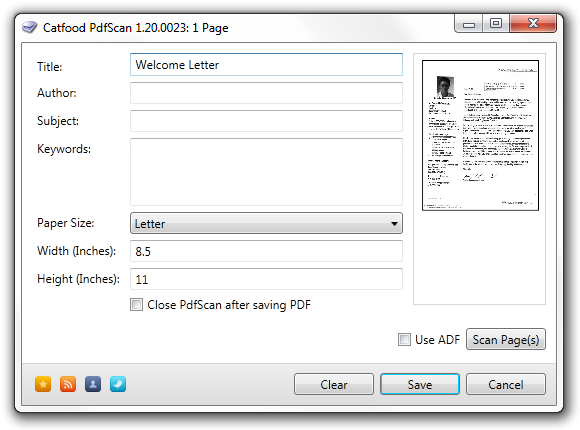Screen dimensions: 580x430
Task: Click the blue user profile icon
Action: [x=93, y=384]
